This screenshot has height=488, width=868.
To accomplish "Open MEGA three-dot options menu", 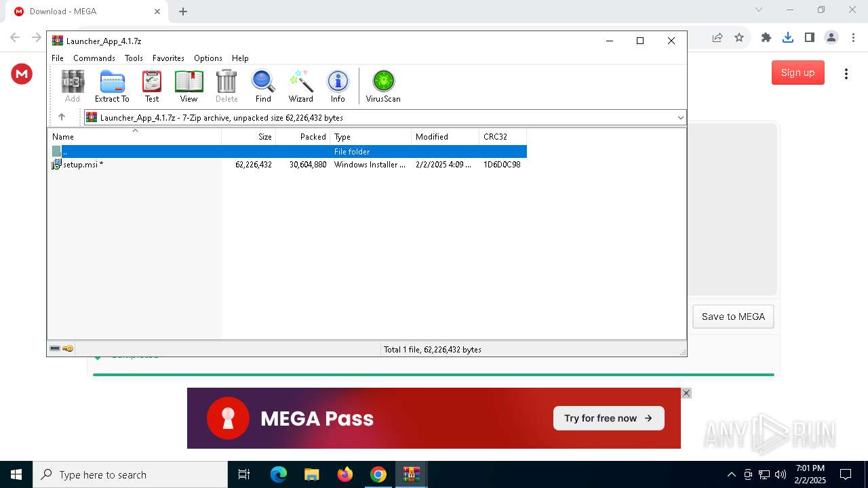I will pos(846,73).
